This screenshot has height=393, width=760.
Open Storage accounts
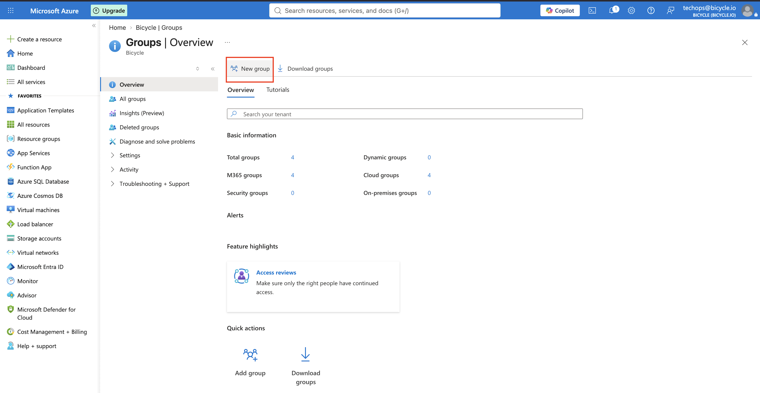(x=34, y=238)
